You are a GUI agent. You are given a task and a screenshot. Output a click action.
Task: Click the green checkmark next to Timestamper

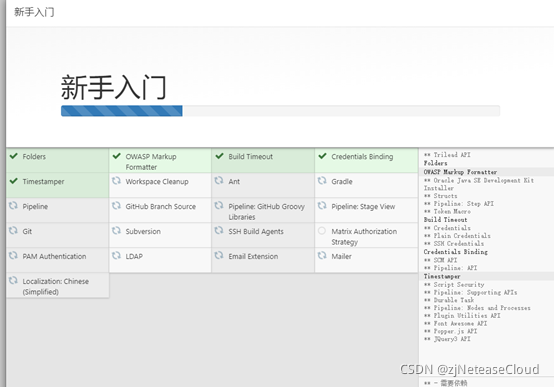point(13,181)
